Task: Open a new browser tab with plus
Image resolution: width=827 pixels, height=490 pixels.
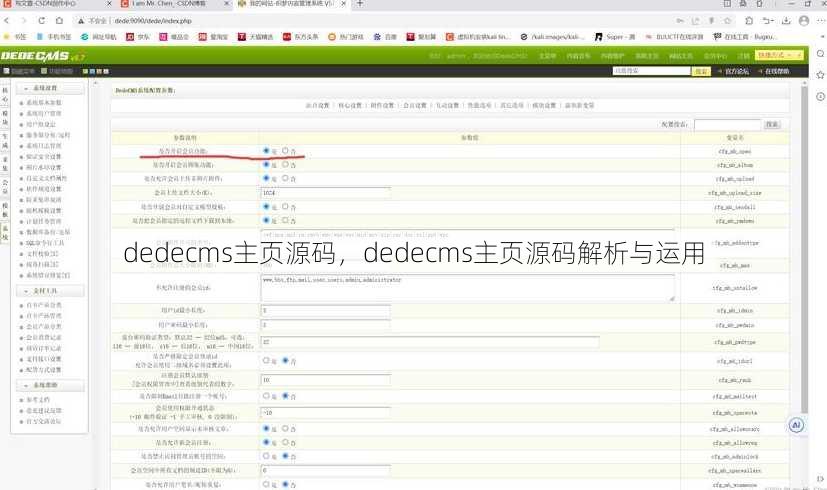Action: (x=360, y=4)
